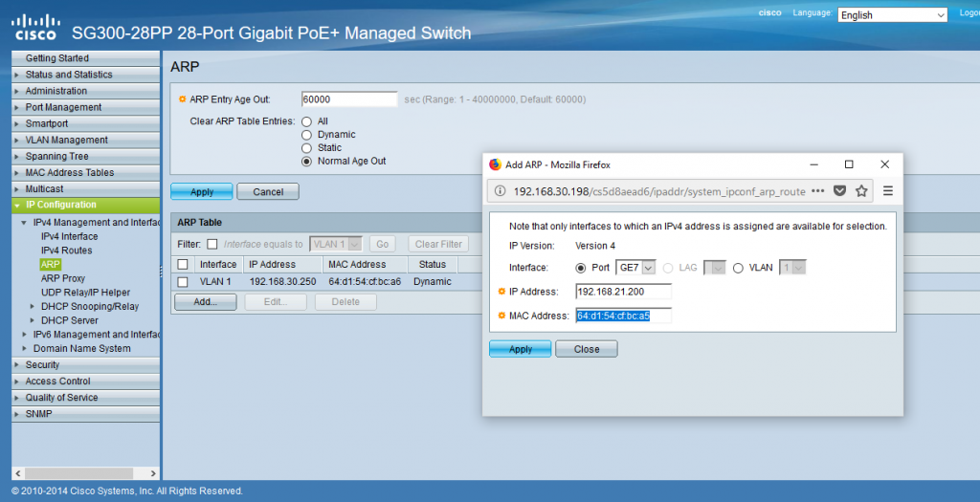Click the Firefox URL address text

coord(659,191)
